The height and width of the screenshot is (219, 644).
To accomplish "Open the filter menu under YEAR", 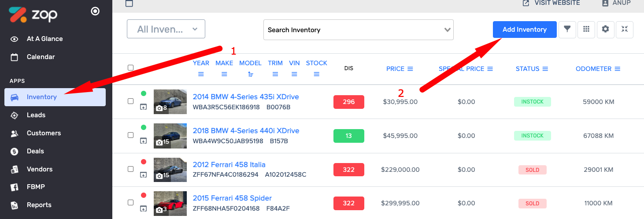I will [x=201, y=74].
